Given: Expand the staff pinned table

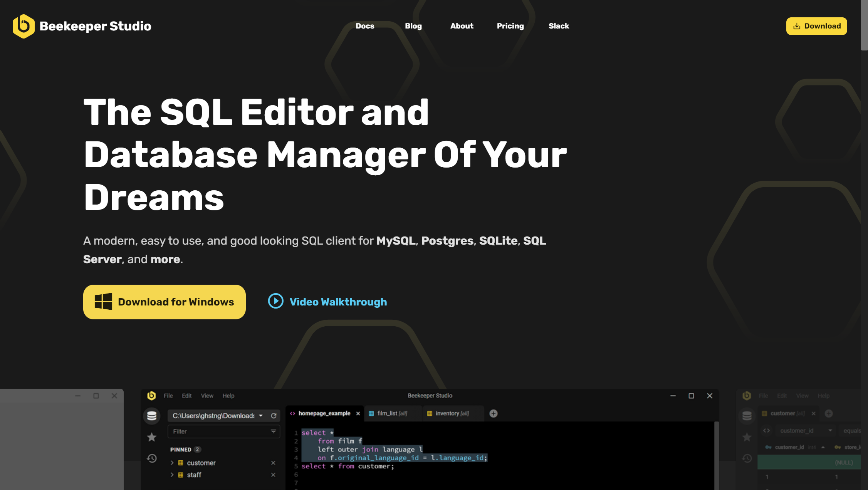Looking at the screenshot, I should pos(172,475).
